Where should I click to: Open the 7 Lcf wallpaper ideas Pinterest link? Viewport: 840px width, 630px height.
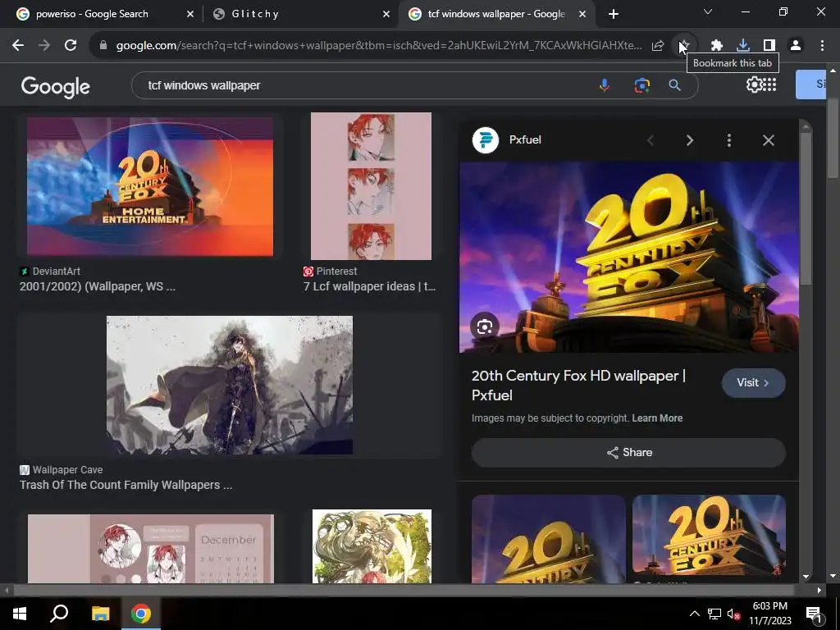click(370, 286)
